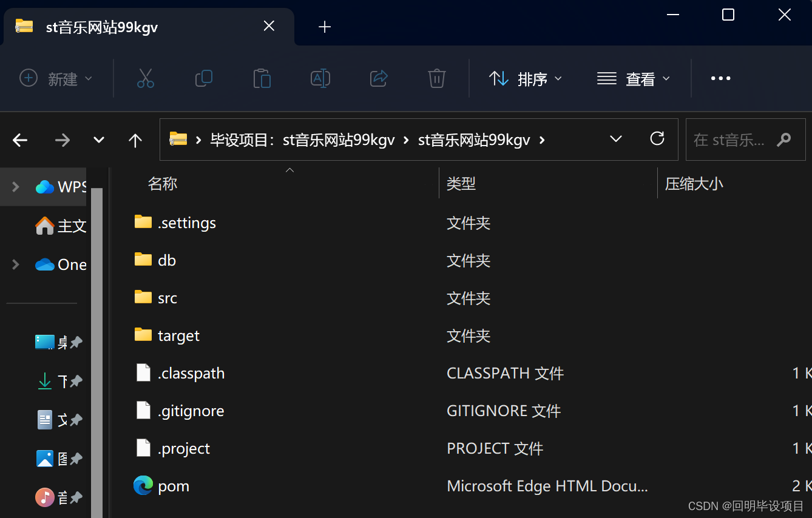Screen dimensions: 812x518
Task: Click breadcrumb 毕设项目: st音乐网站99kgv
Action: pos(302,140)
